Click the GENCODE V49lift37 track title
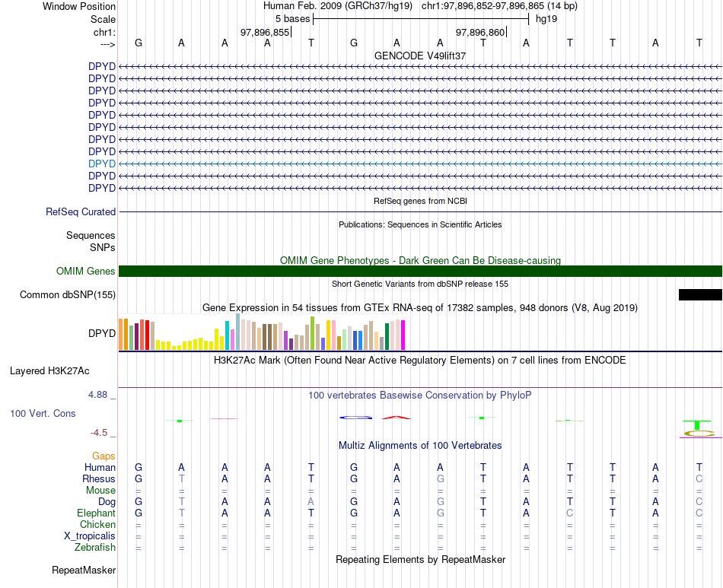The width and height of the screenshot is (723, 588). tap(420, 56)
